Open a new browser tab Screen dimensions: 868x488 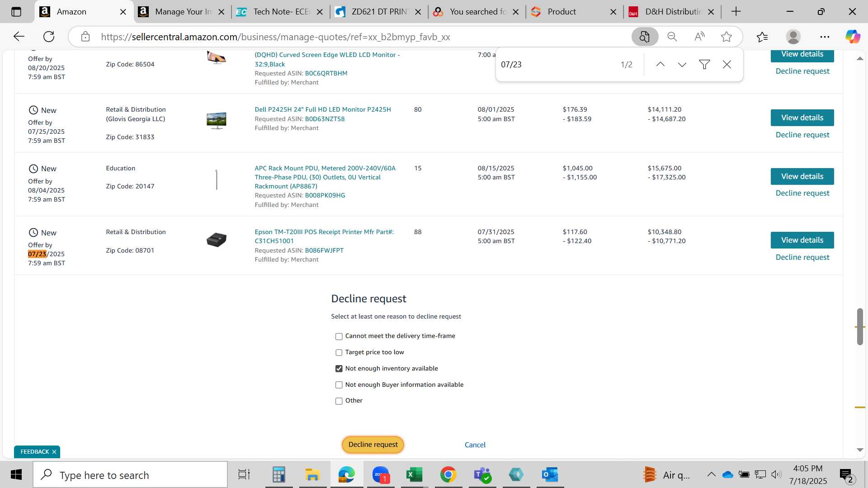click(x=736, y=12)
